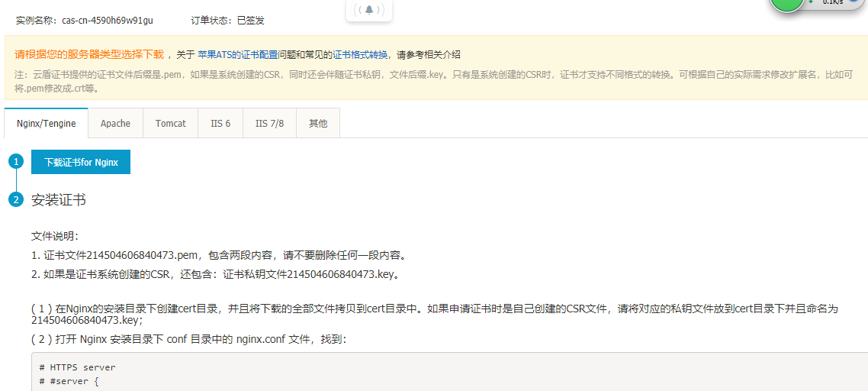Click the step 2 circle marker
This screenshot has width=868, height=391.
pyautogui.click(x=16, y=200)
